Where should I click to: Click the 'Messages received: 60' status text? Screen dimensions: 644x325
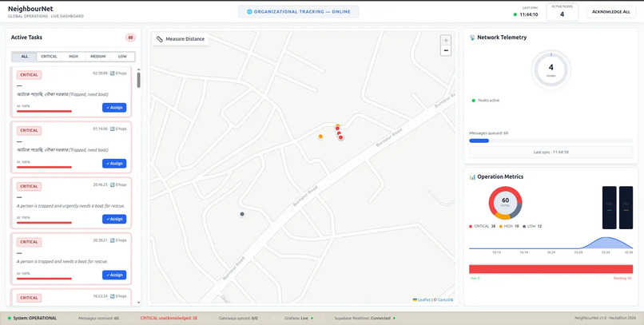click(x=98, y=318)
